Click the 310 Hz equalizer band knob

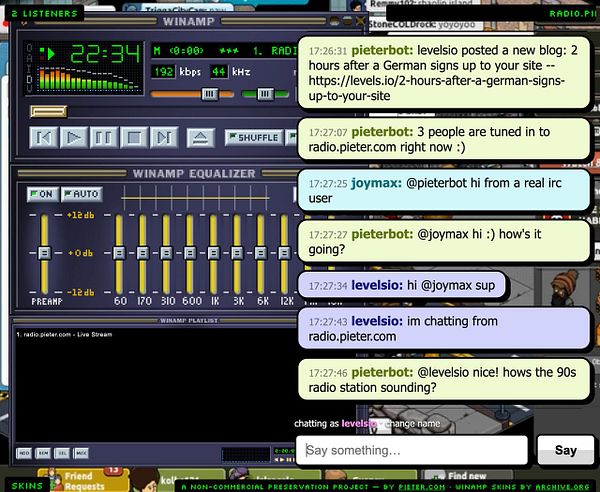[x=166, y=253]
